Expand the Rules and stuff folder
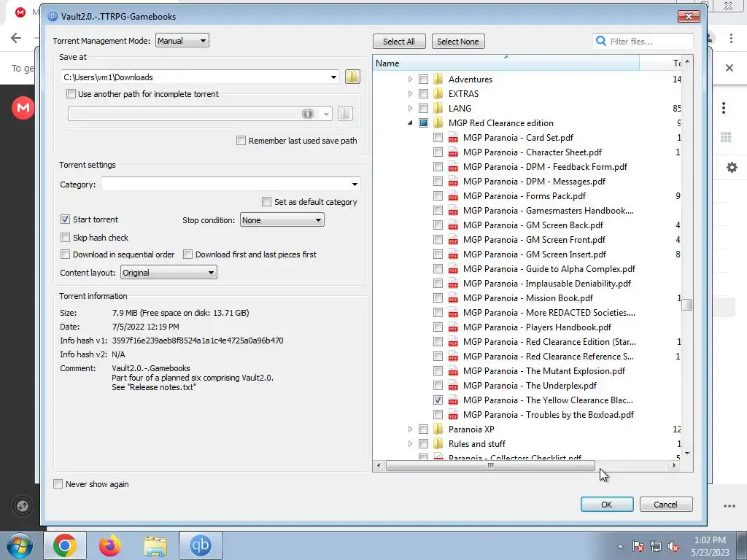 tap(410, 444)
